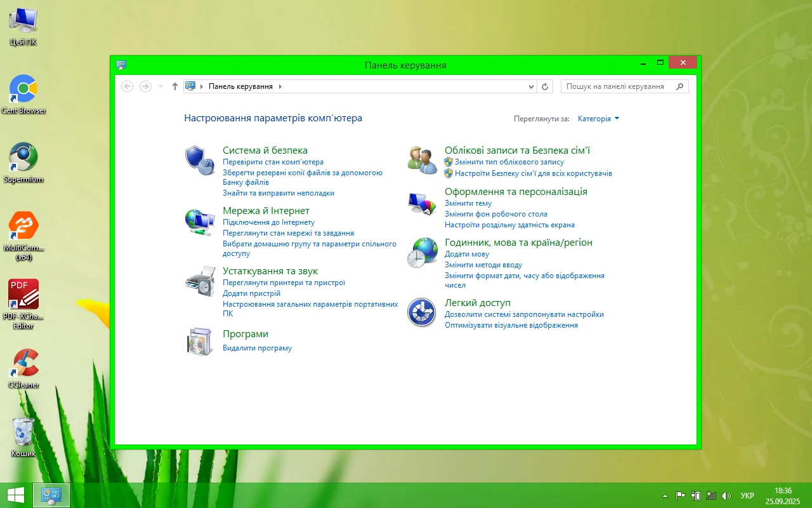
Task: Open the Windows Start button
Action: pyautogui.click(x=15, y=495)
